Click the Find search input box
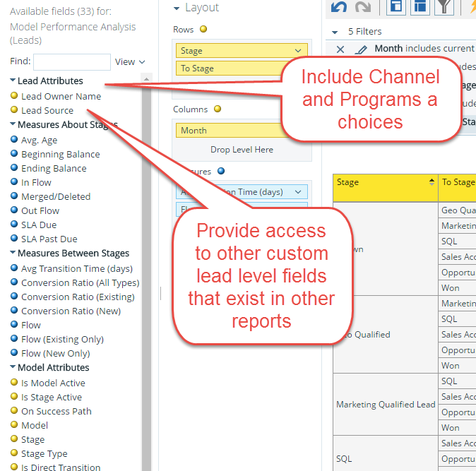Screen dimensions: 476x471 [72, 62]
